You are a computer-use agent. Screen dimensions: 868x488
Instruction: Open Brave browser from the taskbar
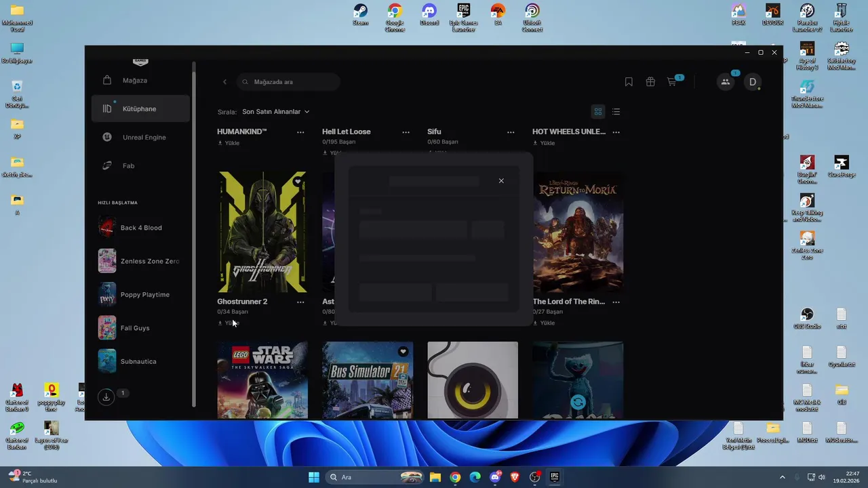515,477
